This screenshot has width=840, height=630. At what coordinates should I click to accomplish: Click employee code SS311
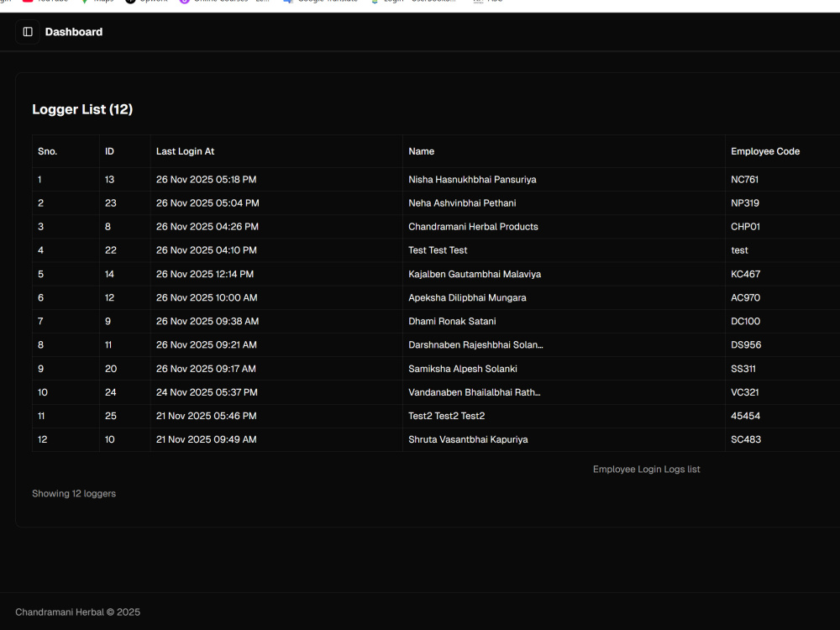coord(743,369)
